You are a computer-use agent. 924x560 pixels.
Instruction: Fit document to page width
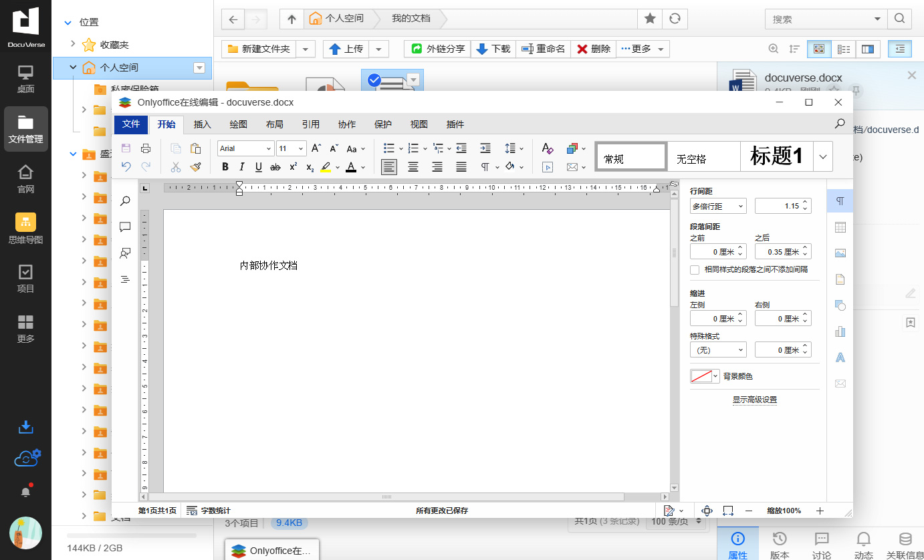coord(728,511)
